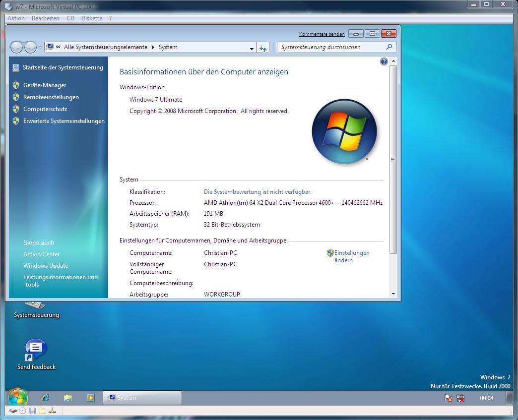518x420 pixels.
Task: Click the scrollbar down arrow in the System window
Action: click(x=393, y=294)
